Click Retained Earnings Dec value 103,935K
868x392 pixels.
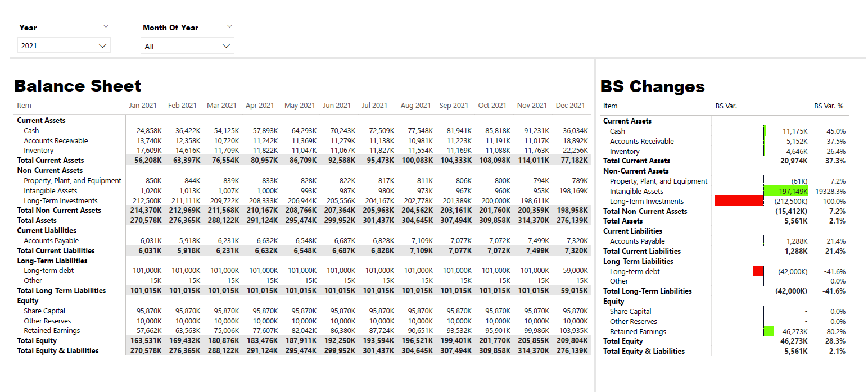tap(573, 330)
